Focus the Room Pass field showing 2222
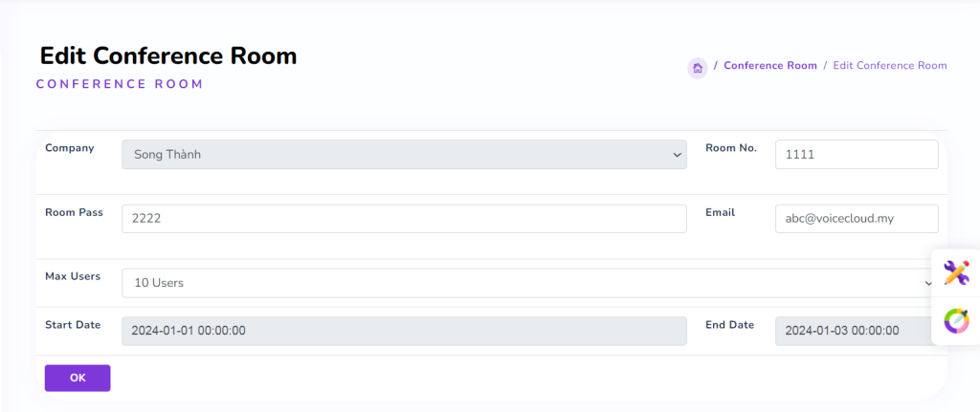Image resolution: width=980 pixels, height=412 pixels. tap(403, 219)
